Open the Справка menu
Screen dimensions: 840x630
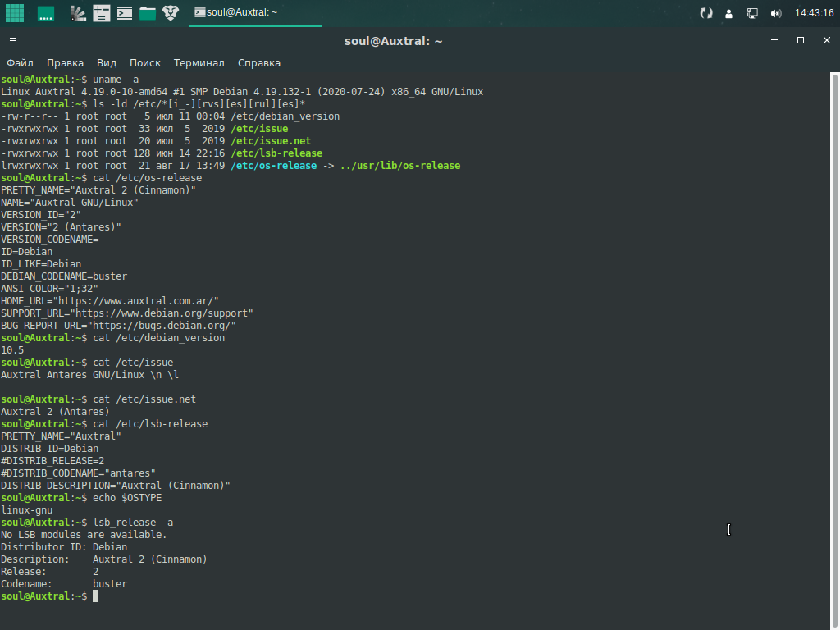(x=258, y=62)
